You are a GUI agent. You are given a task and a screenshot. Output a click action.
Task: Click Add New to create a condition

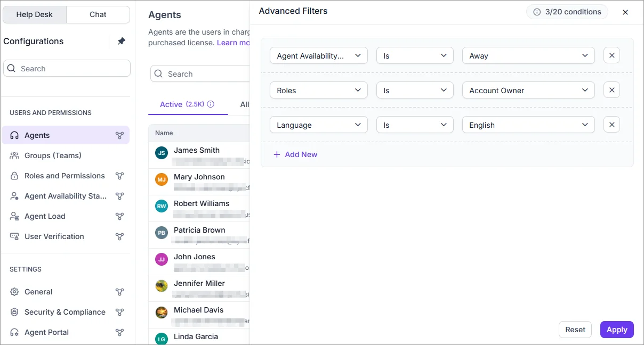coord(295,154)
